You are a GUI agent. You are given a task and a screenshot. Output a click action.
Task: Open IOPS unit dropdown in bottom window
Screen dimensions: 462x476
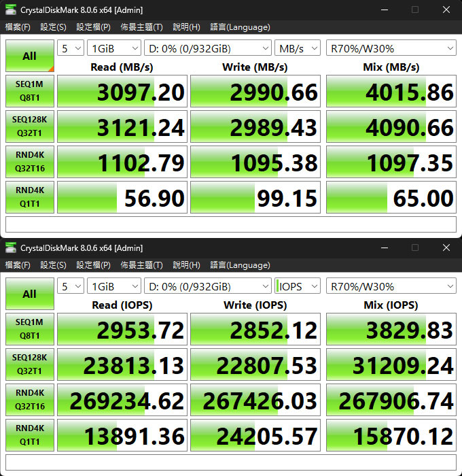298,286
